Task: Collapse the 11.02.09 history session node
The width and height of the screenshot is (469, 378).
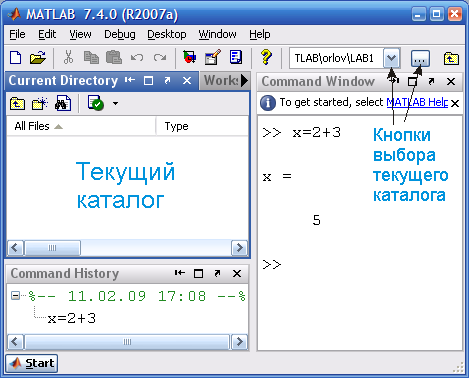Action: click(15, 295)
